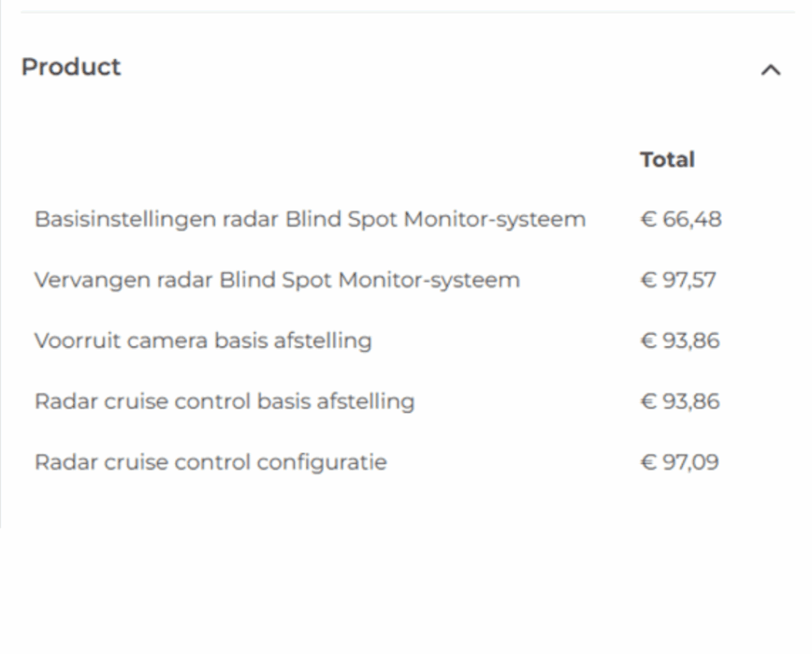
Task: Select Voorruit camera basis afstelling item
Action: click(203, 341)
